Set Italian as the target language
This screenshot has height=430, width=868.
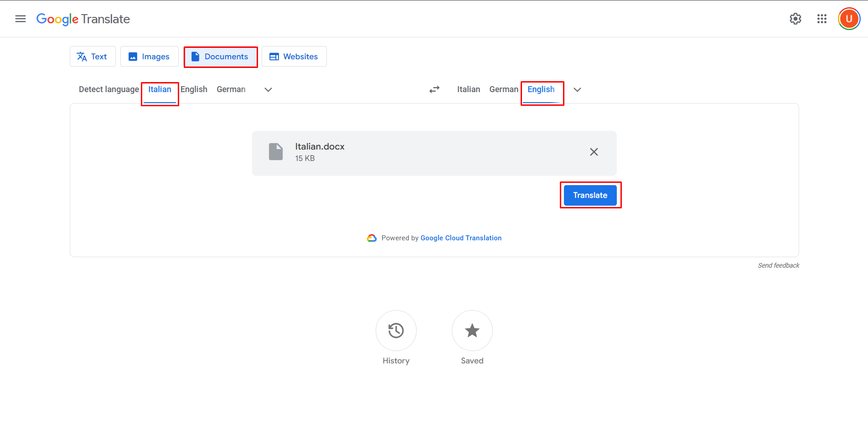[x=468, y=89]
